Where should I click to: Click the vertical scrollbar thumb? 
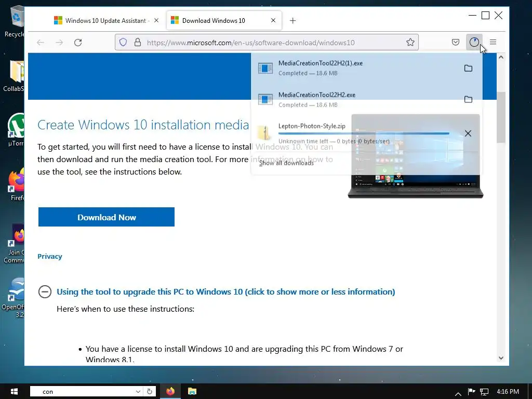coord(501,117)
